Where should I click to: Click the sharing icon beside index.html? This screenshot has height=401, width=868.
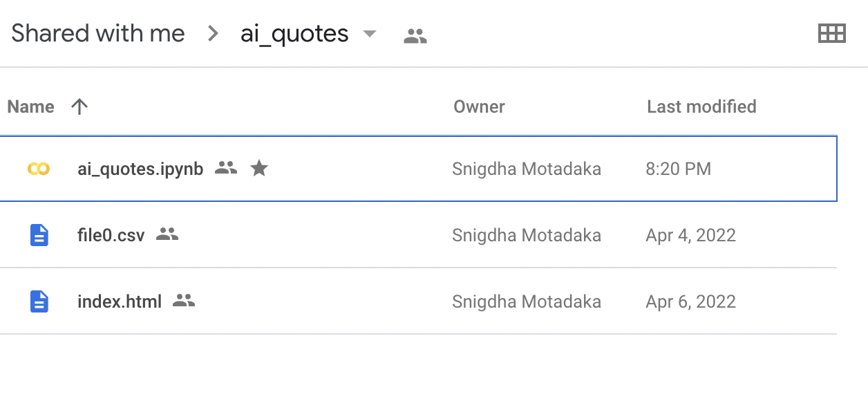click(184, 301)
